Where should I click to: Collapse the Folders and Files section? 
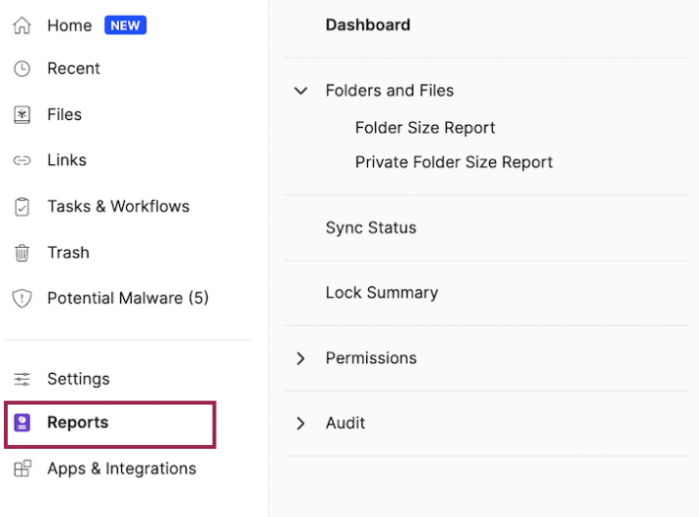tap(300, 91)
